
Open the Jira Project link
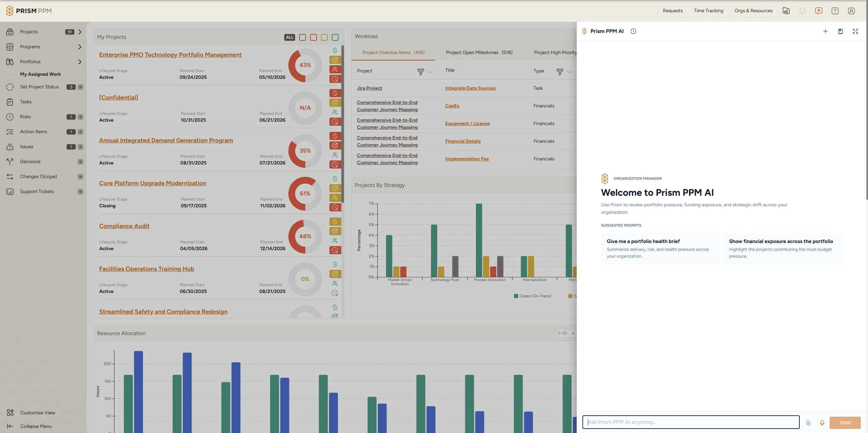369,88
